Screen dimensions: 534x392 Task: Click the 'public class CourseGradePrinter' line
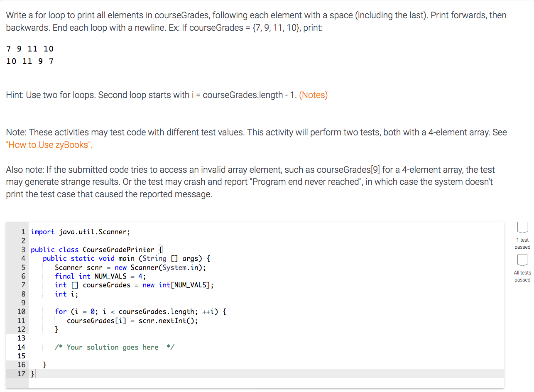[93, 250]
